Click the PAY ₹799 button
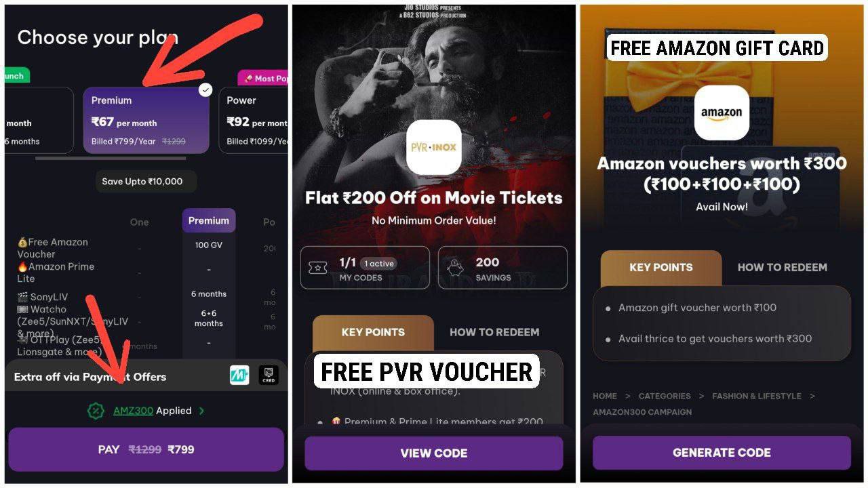Viewport: 868px width, 488px height. point(146,449)
